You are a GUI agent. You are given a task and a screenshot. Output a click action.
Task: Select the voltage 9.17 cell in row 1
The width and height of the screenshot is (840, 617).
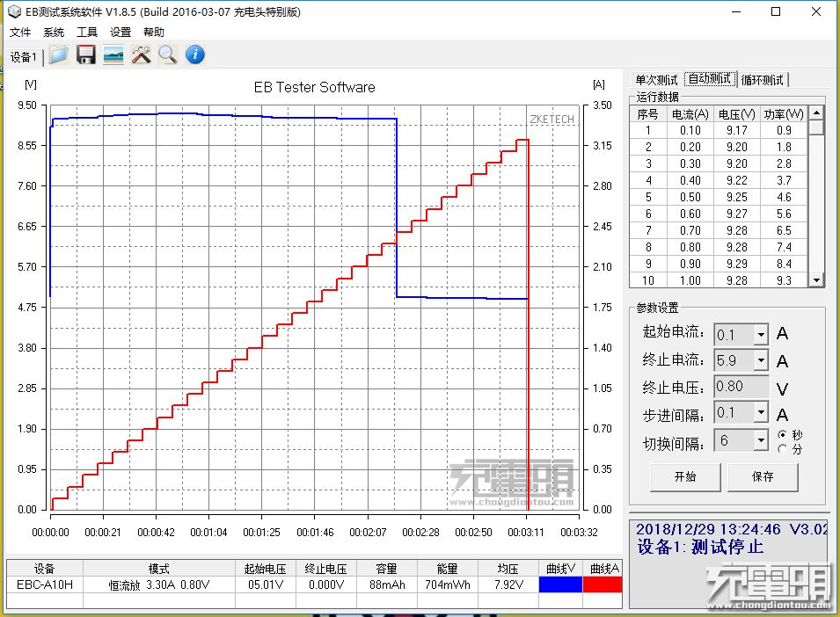pos(736,131)
